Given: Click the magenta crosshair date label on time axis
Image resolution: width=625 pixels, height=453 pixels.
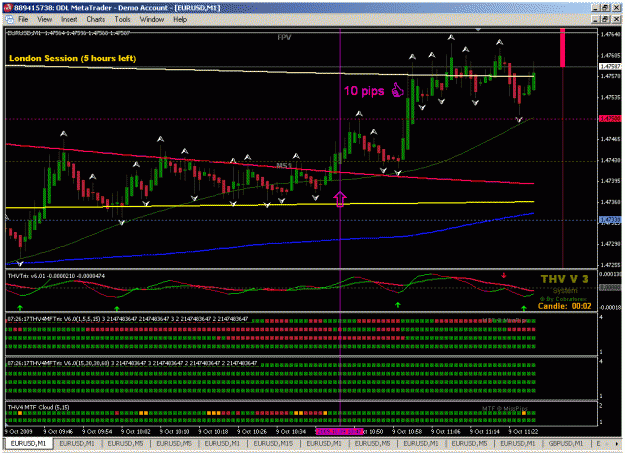Looking at the screenshot, I should click(339, 431).
